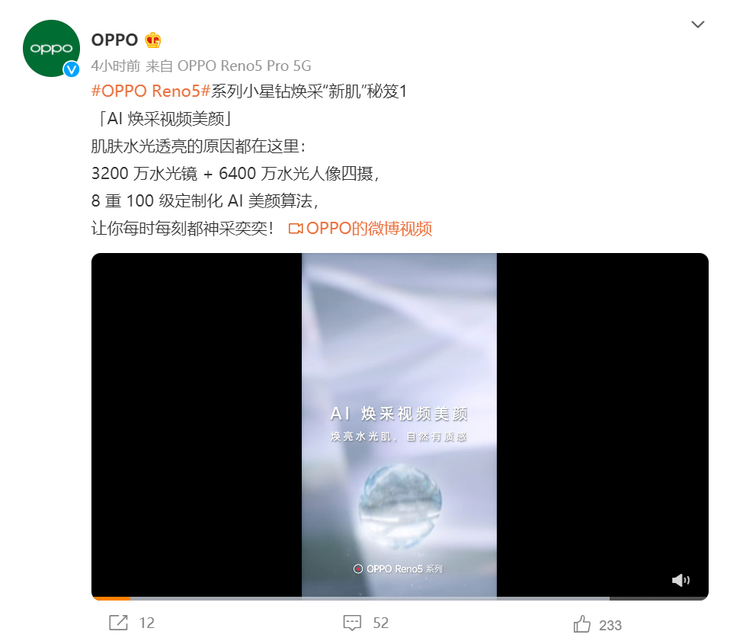This screenshot has width=730, height=644.
Task: Mute the video with the speaker icon
Action: [x=681, y=580]
